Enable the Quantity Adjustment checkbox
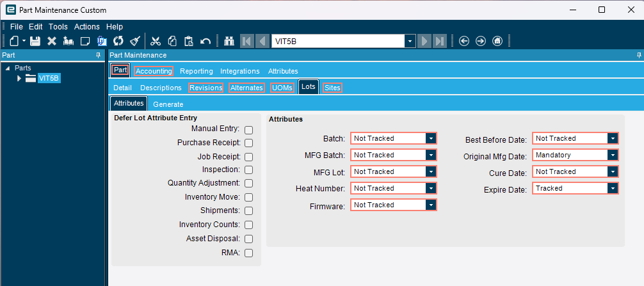The width and height of the screenshot is (644, 286). coord(248,184)
